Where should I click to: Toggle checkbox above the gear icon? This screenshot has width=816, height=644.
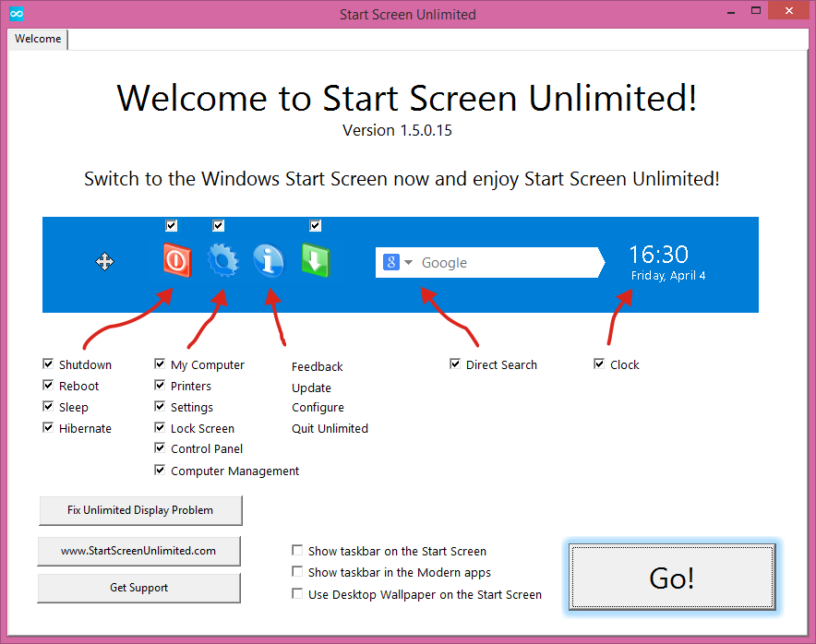click(x=218, y=225)
